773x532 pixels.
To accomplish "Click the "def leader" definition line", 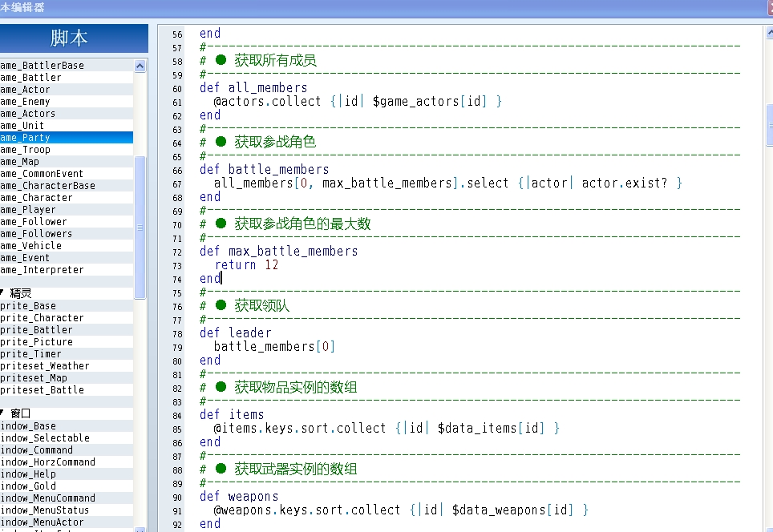I will (236, 333).
